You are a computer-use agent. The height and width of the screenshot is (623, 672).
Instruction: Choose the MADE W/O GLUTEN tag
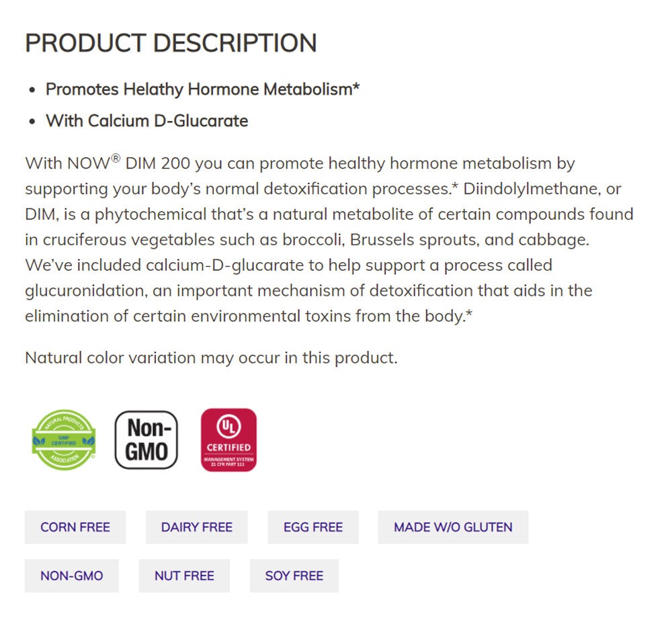tap(452, 527)
